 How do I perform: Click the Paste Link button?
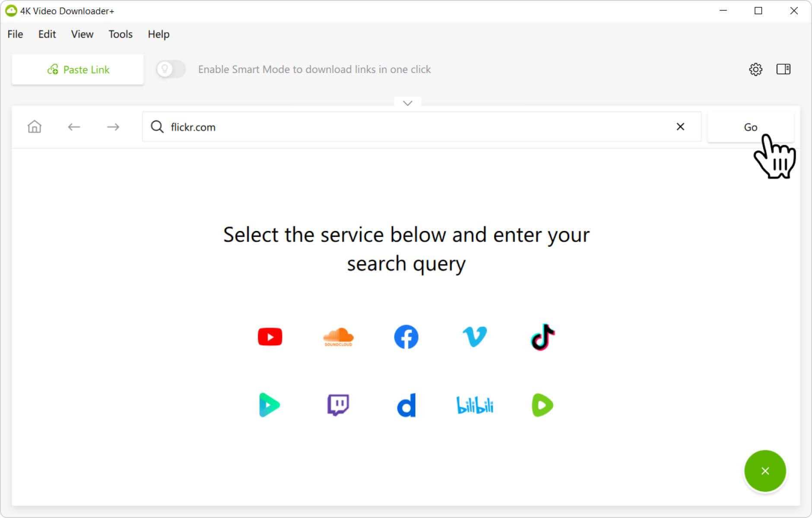[78, 69]
